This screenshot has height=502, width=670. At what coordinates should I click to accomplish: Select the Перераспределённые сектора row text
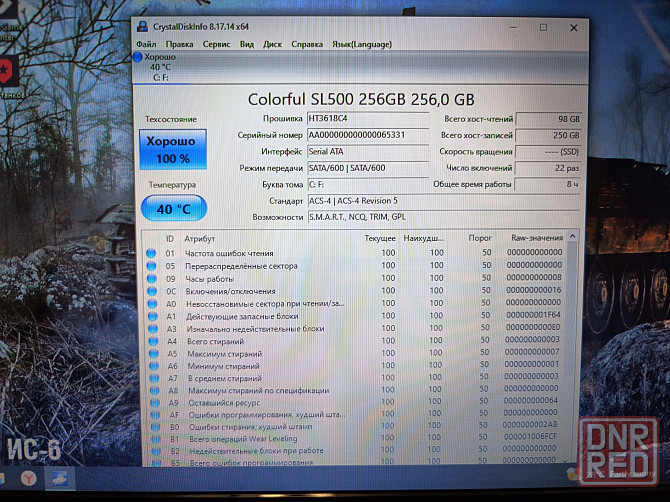coord(241,266)
